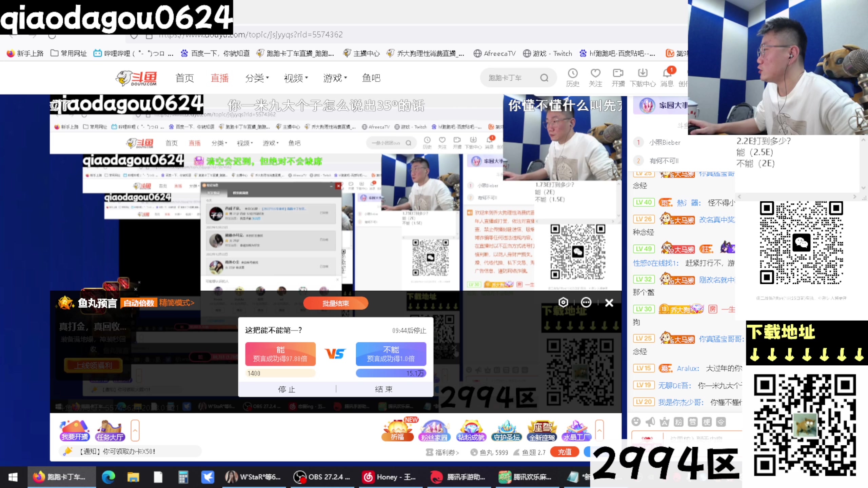Image resolution: width=868 pixels, height=488 pixels.
Task: Click 结束 in the prediction card
Action: 384,389
